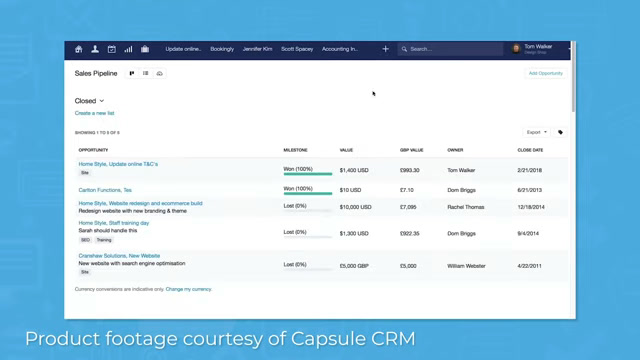640x360 pixels.
Task: Click the Change my currency link
Action: coord(189,289)
